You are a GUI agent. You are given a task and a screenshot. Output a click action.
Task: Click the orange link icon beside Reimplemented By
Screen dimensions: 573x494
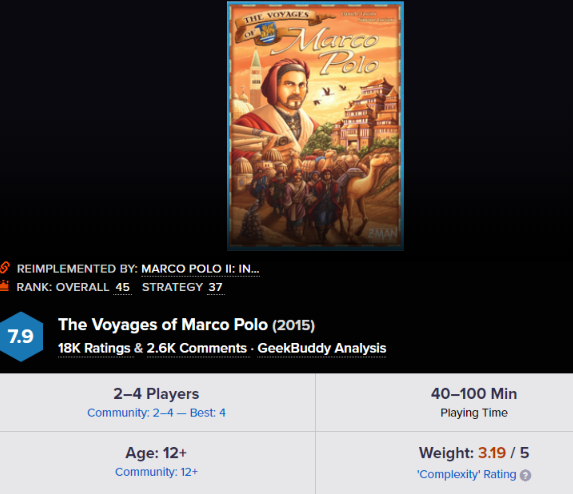coord(4,268)
